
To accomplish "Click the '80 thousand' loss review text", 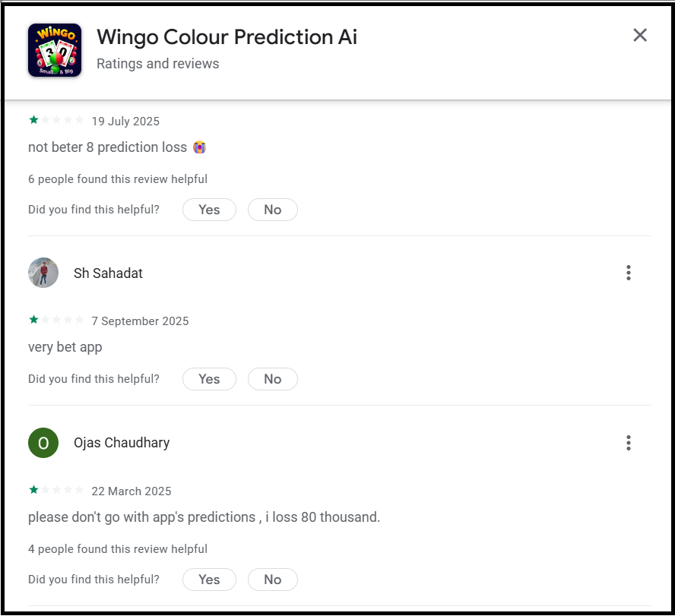I will tap(204, 517).
